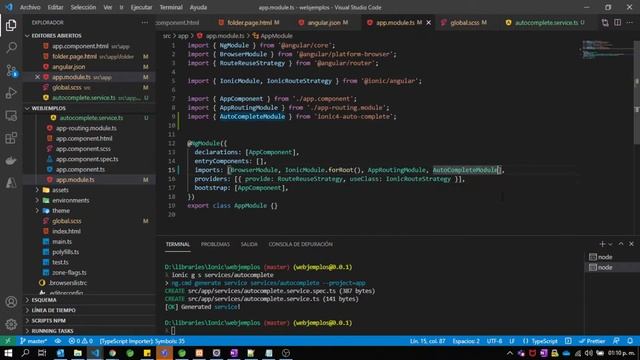Open the Docker view icon
The height and width of the screenshot is (360, 640).
click(11, 160)
